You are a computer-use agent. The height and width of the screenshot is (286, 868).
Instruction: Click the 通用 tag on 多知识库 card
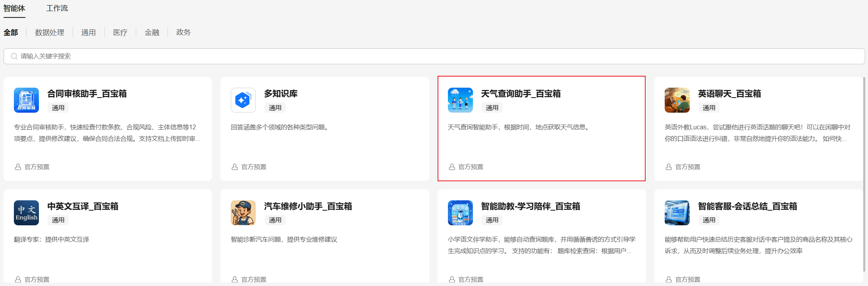pyautogui.click(x=275, y=107)
